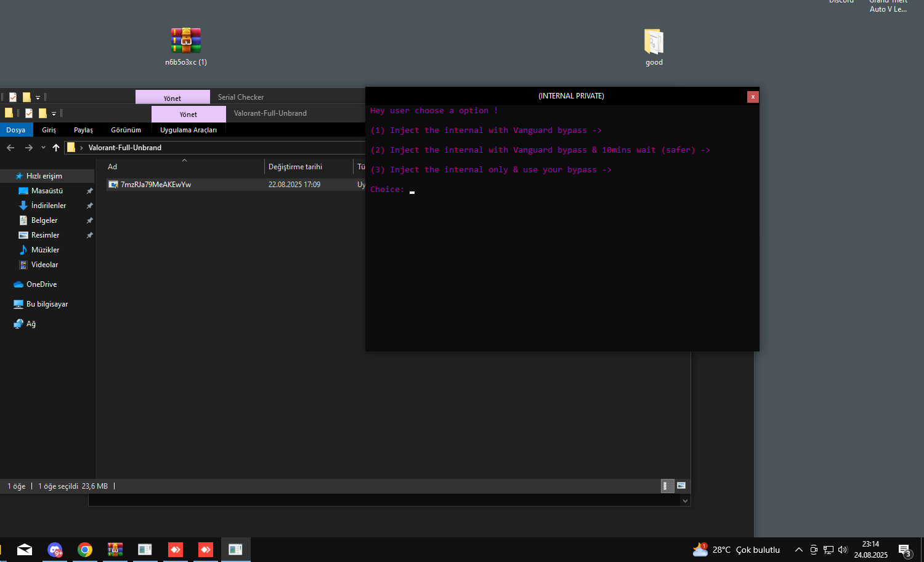924x562 pixels.
Task: Expand Customize Quick Access Toolbar dropdown
Action: click(54, 113)
